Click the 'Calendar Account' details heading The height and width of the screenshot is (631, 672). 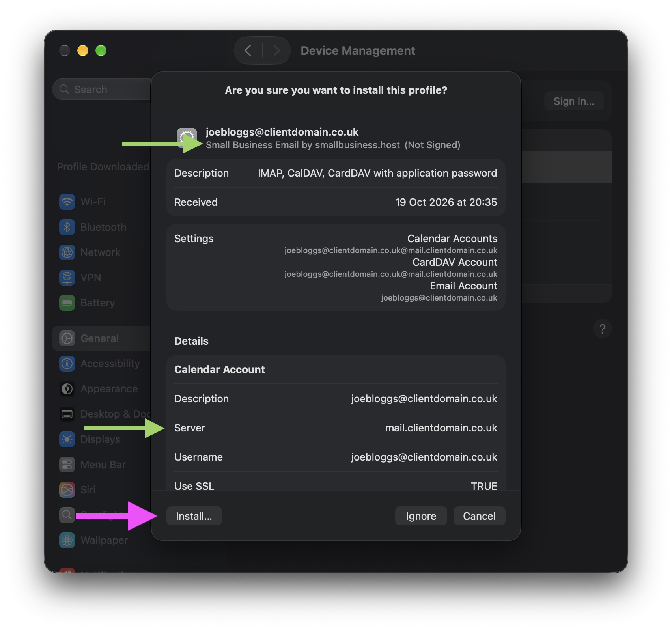tap(219, 370)
